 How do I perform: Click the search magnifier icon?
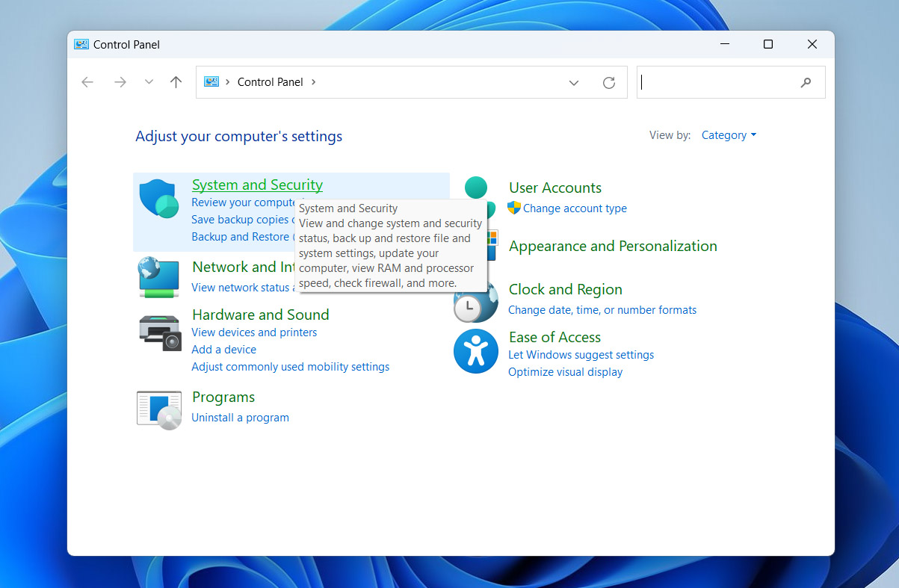(806, 83)
